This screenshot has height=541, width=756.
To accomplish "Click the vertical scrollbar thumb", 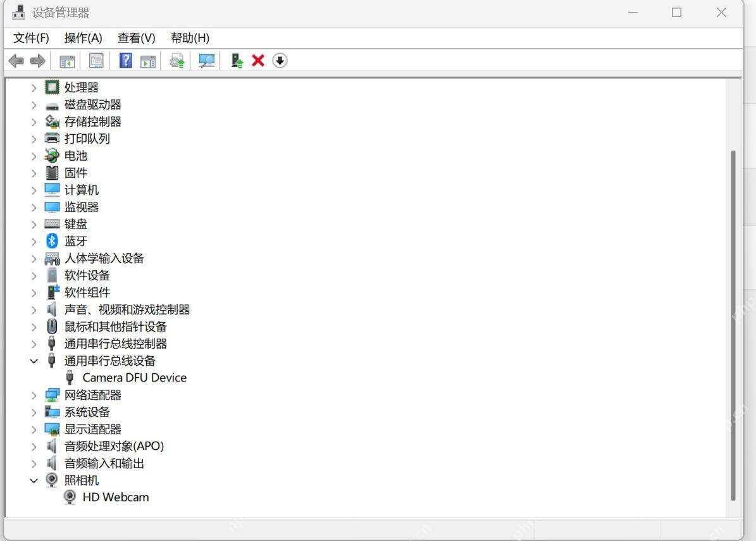I will pyautogui.click(x=733, y=325).
